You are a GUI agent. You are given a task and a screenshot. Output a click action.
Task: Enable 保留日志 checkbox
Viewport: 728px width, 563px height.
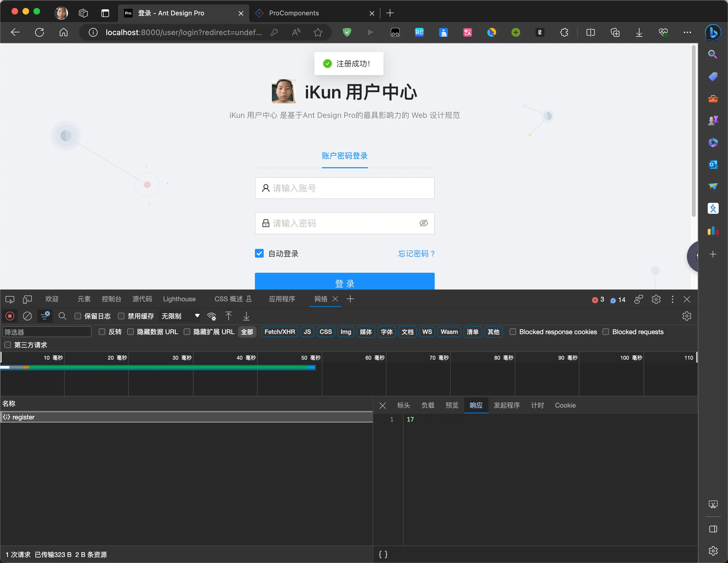pos(78,316)
